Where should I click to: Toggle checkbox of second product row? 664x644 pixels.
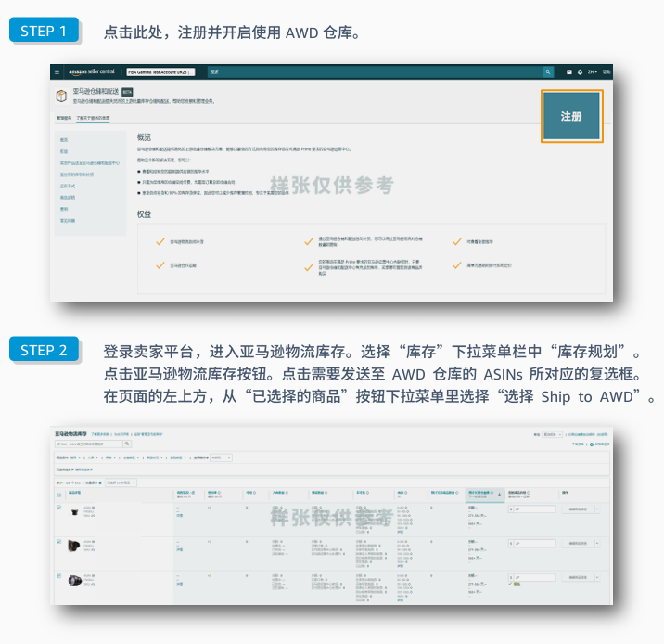click(x=58, y=542)
